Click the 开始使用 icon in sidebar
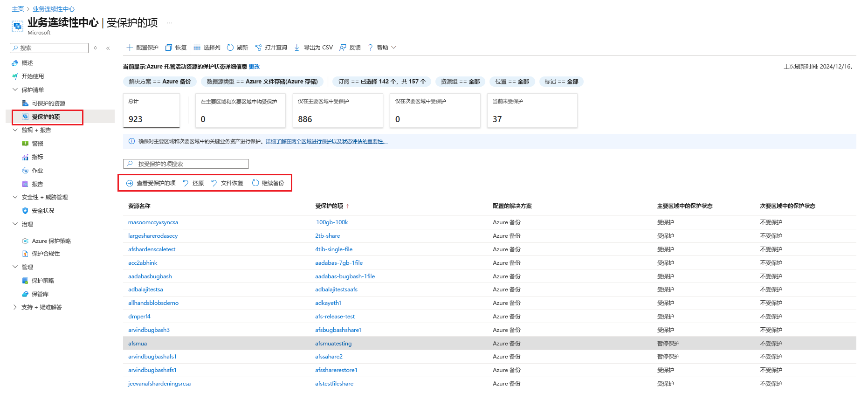This screenshot has width=868, height=393. (x=15, y=76)
